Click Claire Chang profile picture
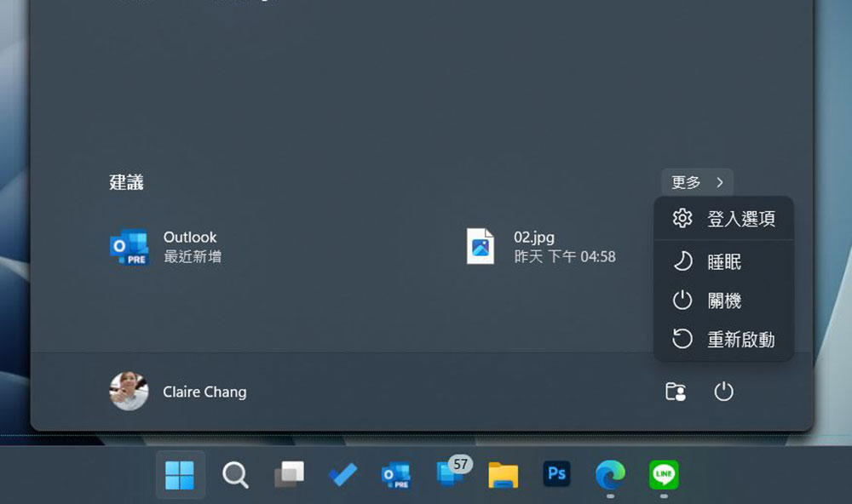852x504 pixels. click(129, 391)
